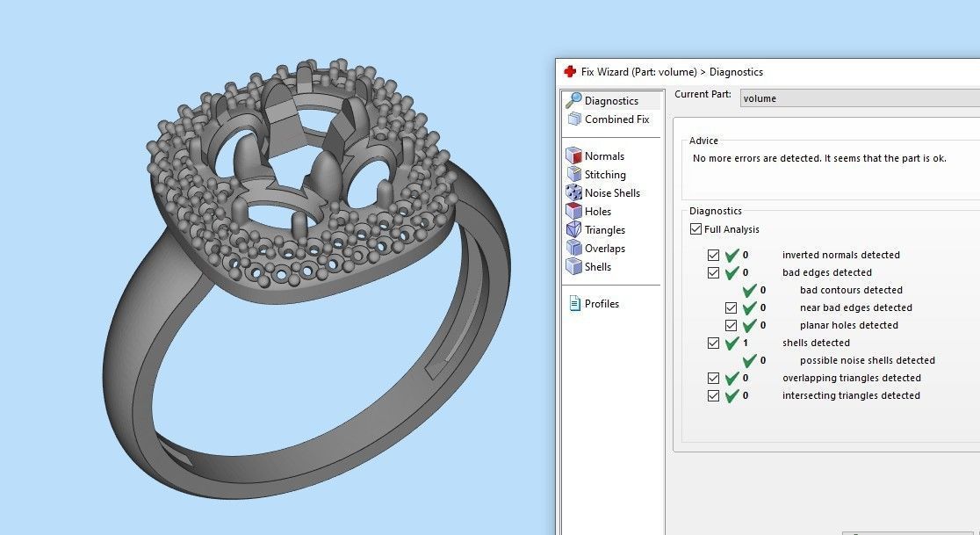The image size is (980, 535).
Task: Click the 'No more errors are detected' advice text
Action: pyautogui.click(x=819, y=158)
